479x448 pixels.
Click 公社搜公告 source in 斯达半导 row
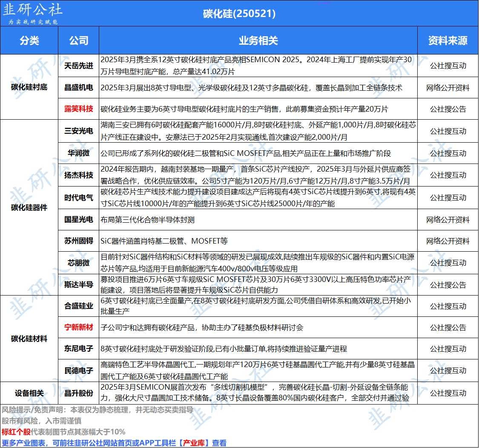click(448, 285)
